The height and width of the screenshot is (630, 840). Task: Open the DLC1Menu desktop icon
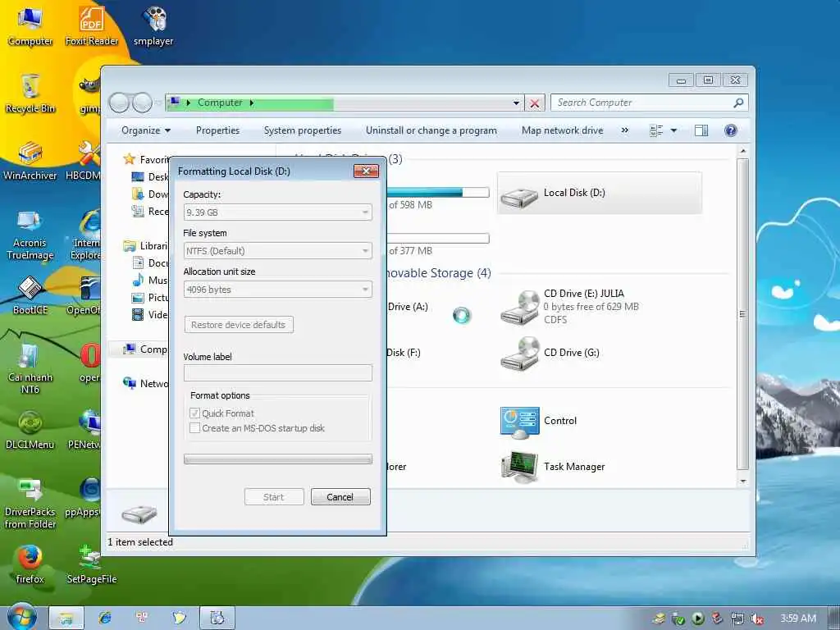point(30,430)
